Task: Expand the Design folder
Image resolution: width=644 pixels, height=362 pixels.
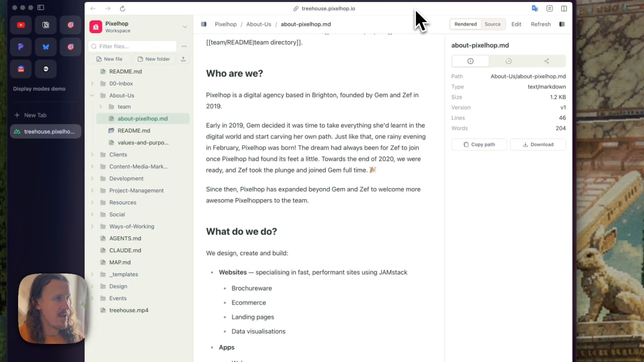Action: coord(92,286)
